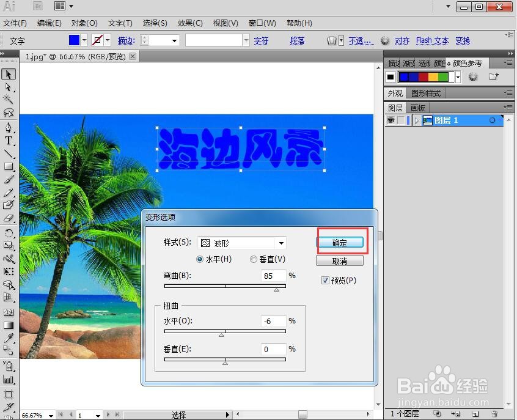
Task: Switch to the 画板 panel tab
Action: [x=417, y=108]
